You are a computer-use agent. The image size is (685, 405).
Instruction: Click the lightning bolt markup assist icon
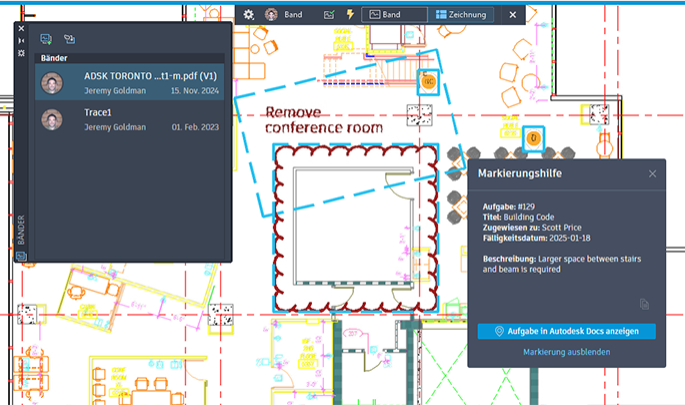(x=349, y=15)
